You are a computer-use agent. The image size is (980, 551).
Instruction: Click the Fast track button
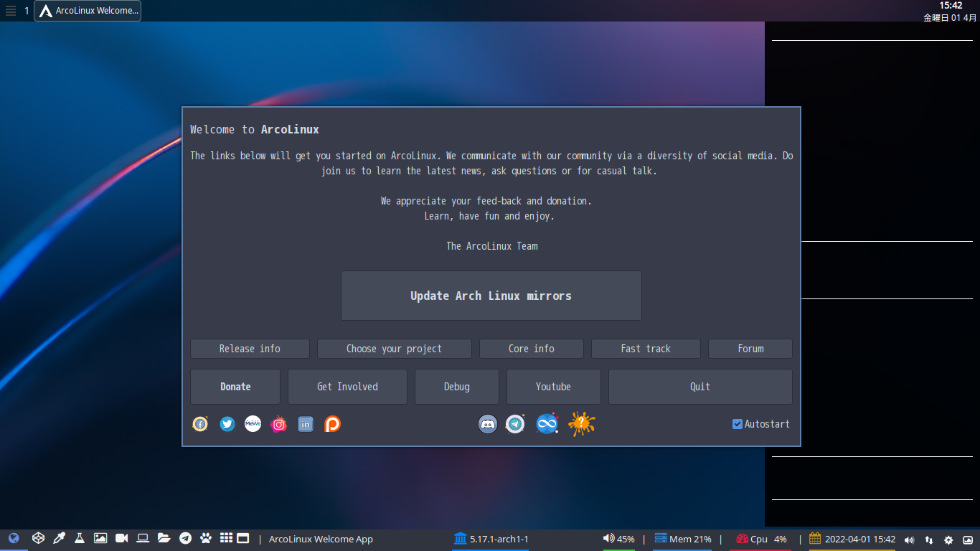646,349
